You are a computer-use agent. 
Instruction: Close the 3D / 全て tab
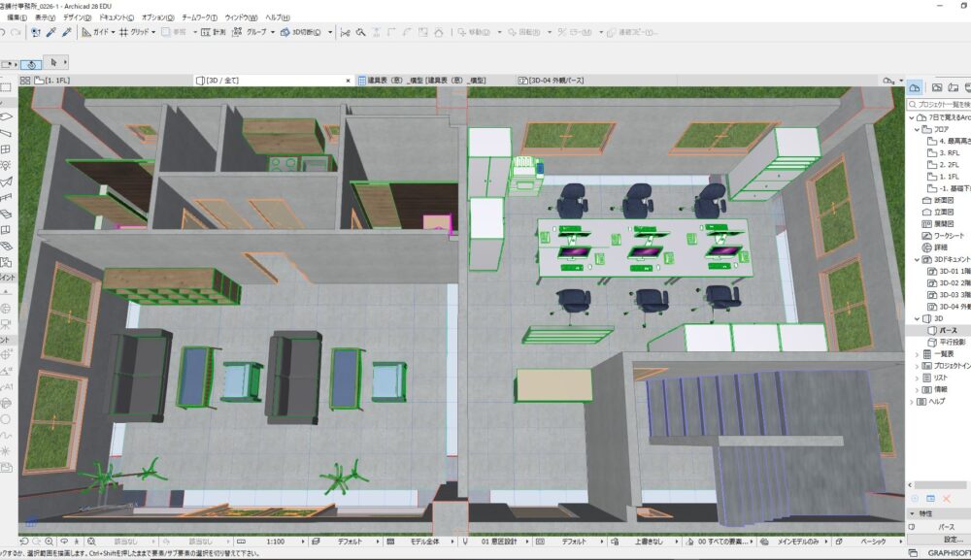(x=348, y=80)
